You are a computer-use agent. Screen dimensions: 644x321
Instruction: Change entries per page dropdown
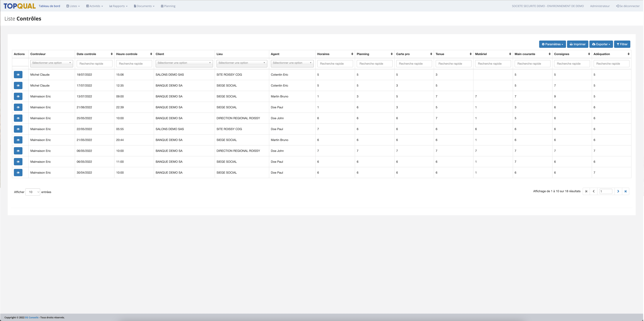33,192
